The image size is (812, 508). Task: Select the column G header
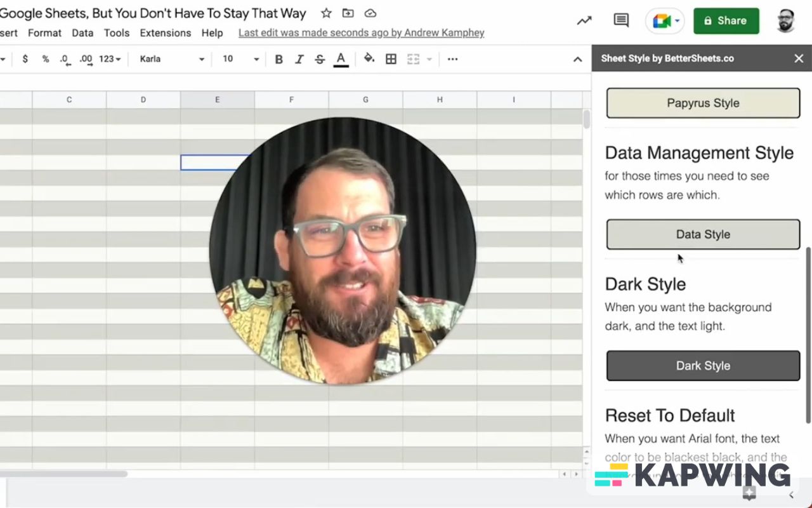pos(365,100)
